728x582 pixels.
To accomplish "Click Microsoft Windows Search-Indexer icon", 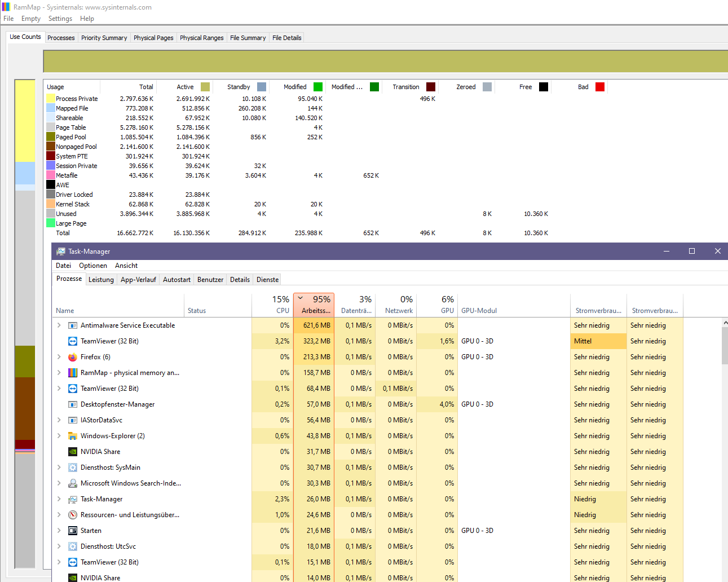I will (x=73, y=483).
